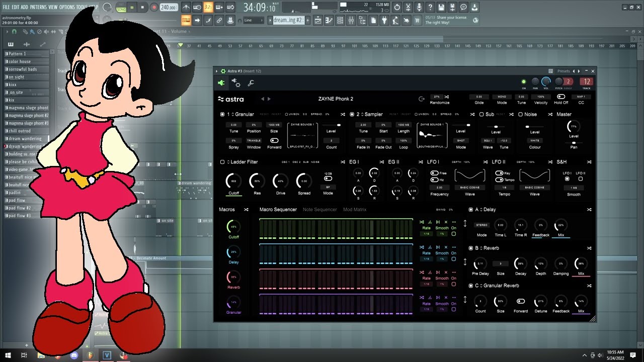The image size is (644, 362).
Task: Click the question mark help icon
Action: tap(430, 8)
